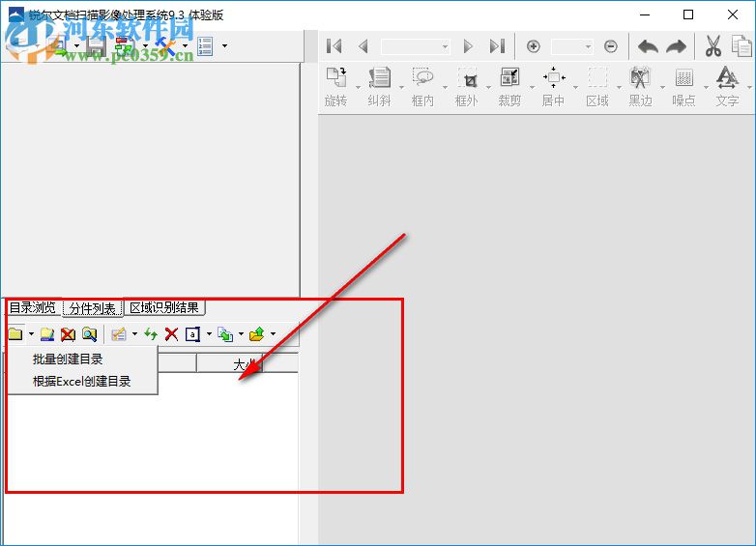Open dropdown arrow next to copy files icon
Screen dimensions: 756x546
coord(241,333)
